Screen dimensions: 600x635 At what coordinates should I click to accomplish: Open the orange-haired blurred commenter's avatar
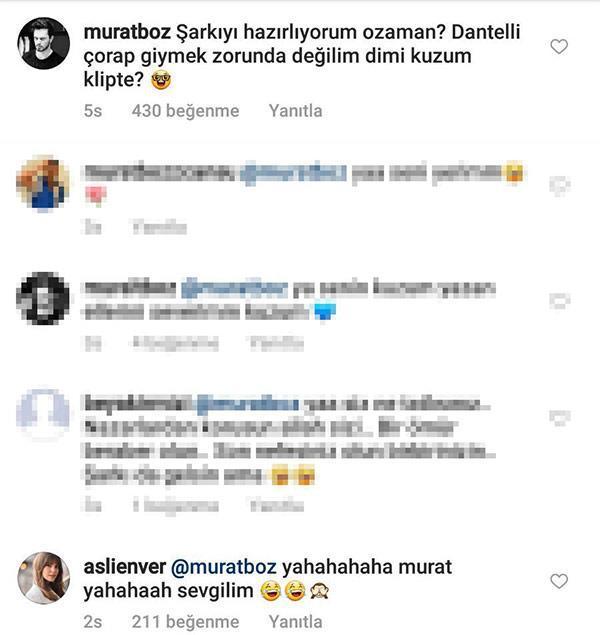tap(43, 183)
